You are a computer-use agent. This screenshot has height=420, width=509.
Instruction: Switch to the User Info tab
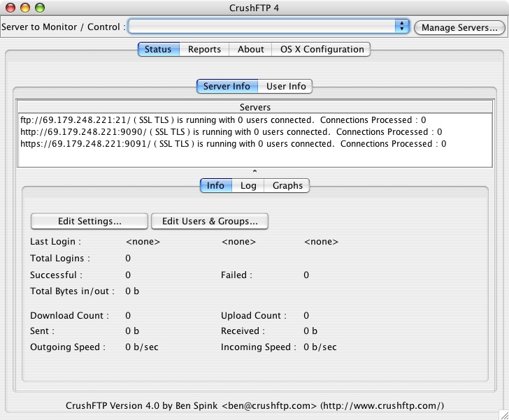[x=285, y=86]
